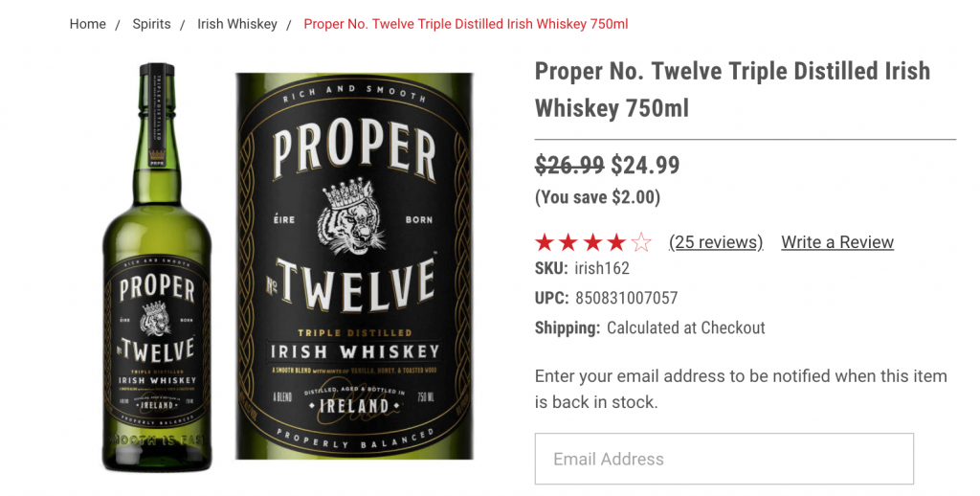Open the Spirits breadcrumb category
The image size is (980, 496).
click(x=152, y=24)
